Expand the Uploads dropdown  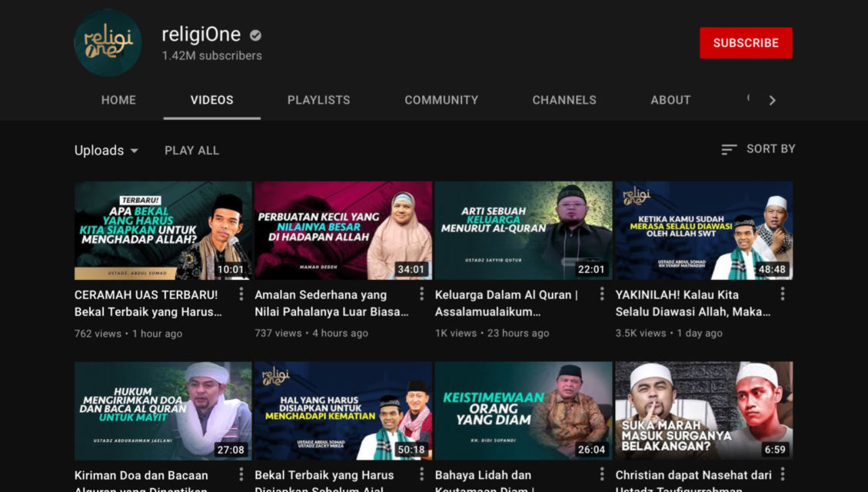(106, 151)
